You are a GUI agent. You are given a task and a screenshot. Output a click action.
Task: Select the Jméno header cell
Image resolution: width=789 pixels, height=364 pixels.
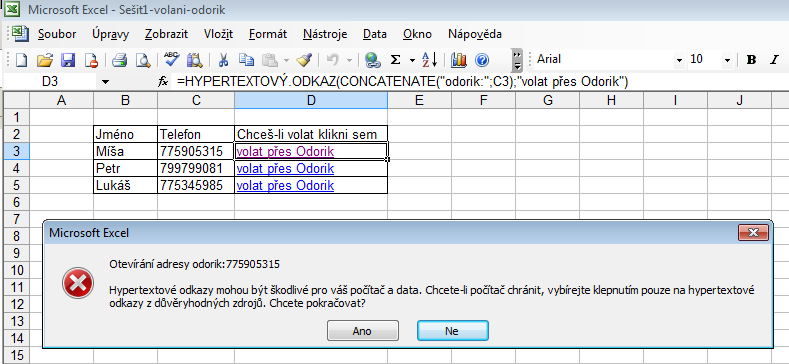[x=125, y=134]
